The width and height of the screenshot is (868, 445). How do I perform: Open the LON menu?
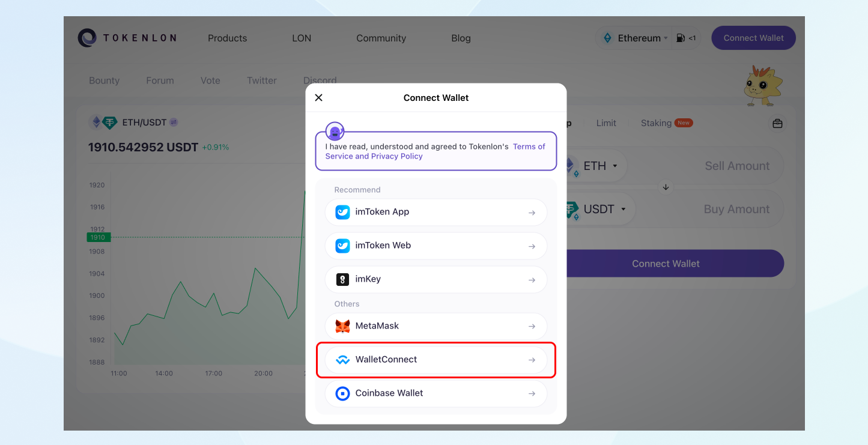(302, 38)
